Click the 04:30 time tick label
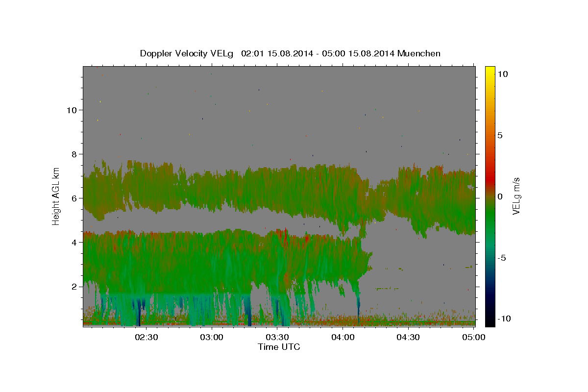This screenshot has width=588, height=392. [408, 337]
